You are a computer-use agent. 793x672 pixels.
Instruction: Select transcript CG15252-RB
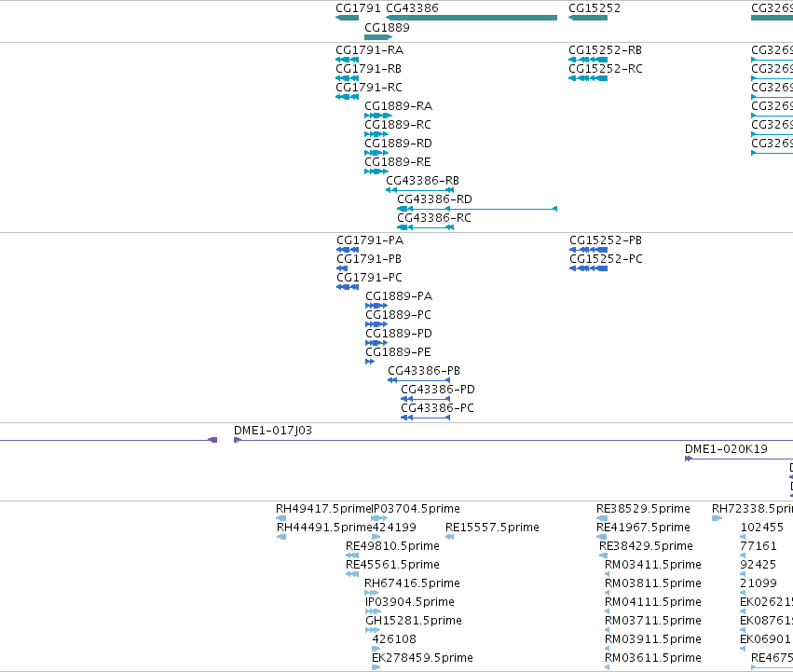click(x=606, y=50)
